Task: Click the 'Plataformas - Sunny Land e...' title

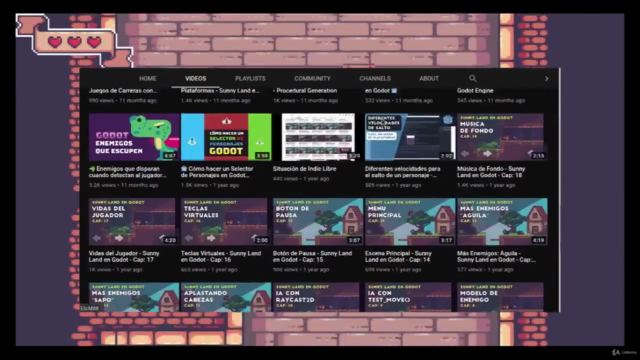Action: click(220, 91)
